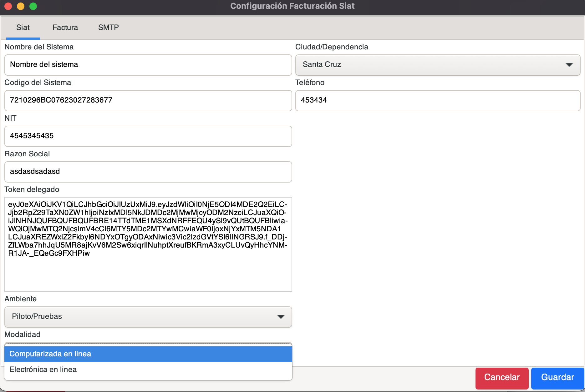
Task: Click into the NIT input field
Action: (x=148, y=136)
